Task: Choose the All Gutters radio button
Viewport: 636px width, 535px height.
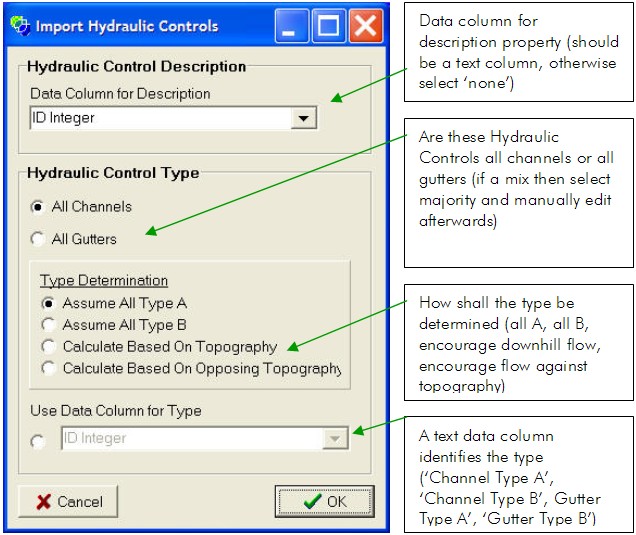Action: [x=38, y=239]
